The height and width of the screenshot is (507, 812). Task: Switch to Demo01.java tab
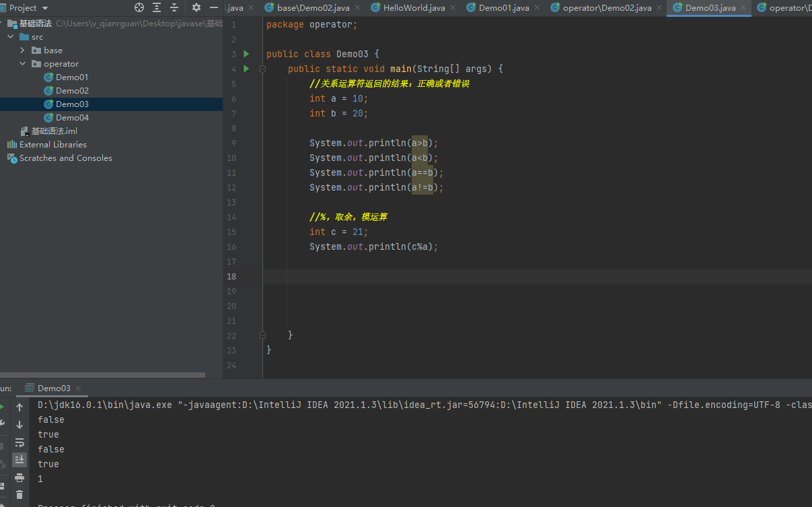point(504,8)
